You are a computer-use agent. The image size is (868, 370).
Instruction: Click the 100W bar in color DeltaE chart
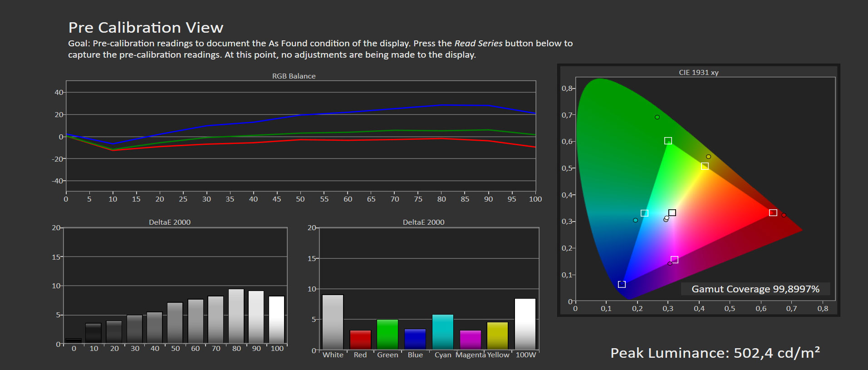(x=525, y=324)
